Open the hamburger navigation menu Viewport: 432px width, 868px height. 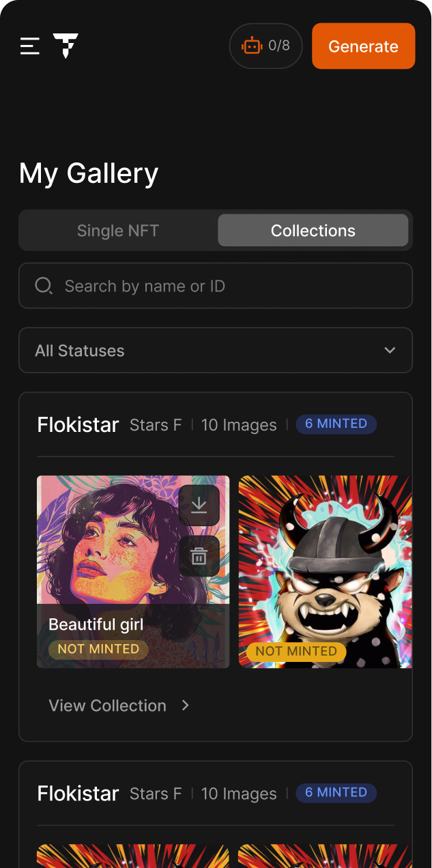pyautogui.click(x=29, y=46)
